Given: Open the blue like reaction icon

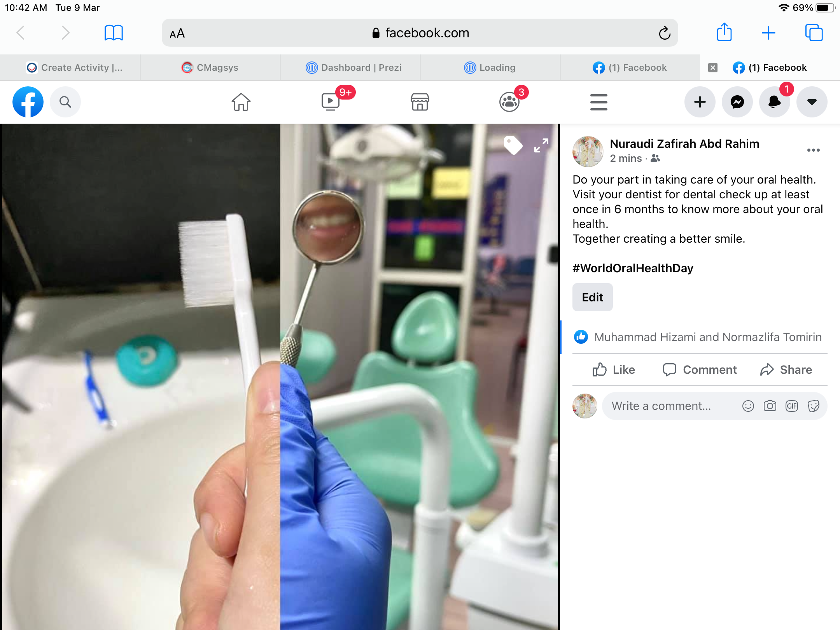Looking at the screenshot, I should pos(581,337).
